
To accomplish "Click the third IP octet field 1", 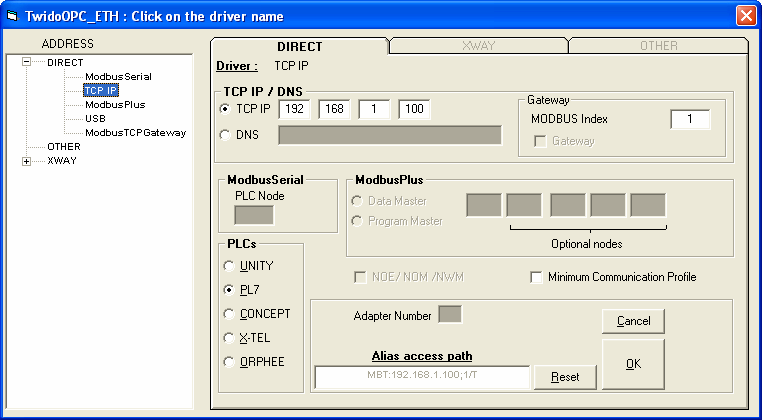I will [x=374, y=109].
